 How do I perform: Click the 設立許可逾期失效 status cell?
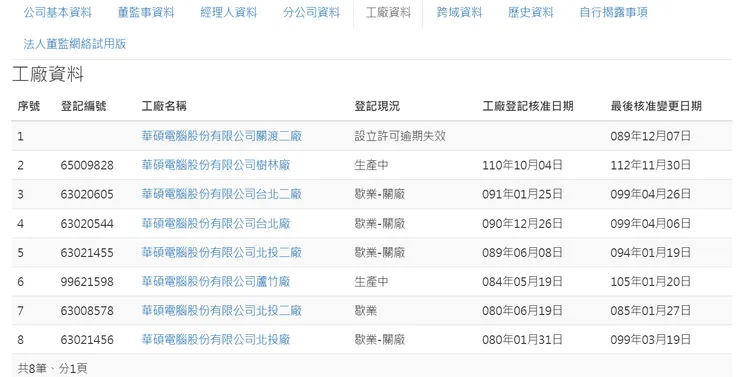coord(400,136)
